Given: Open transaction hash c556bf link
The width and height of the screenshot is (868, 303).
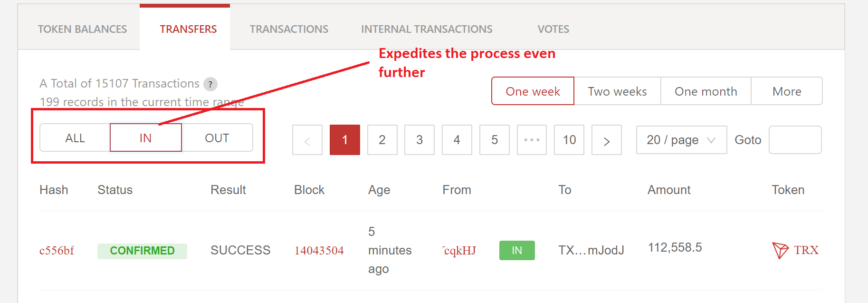Looking at the screenshot, I should point(57,251).
